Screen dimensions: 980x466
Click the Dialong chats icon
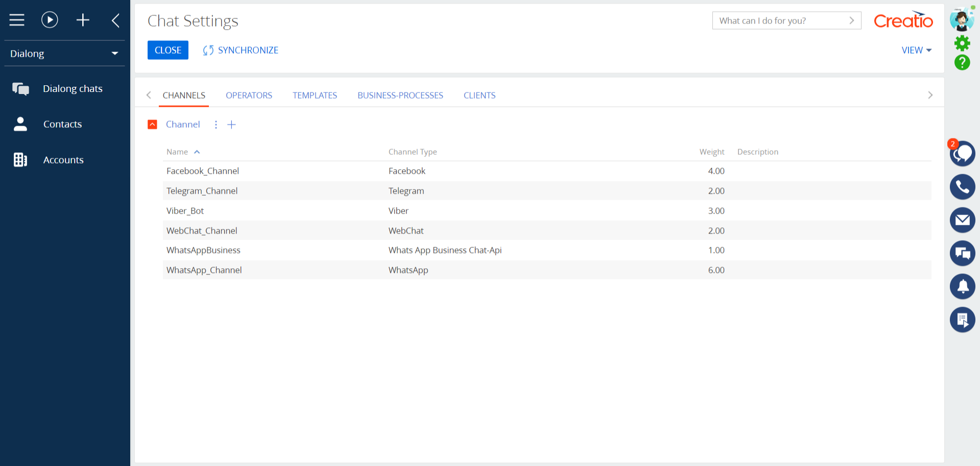coord(20,89)
